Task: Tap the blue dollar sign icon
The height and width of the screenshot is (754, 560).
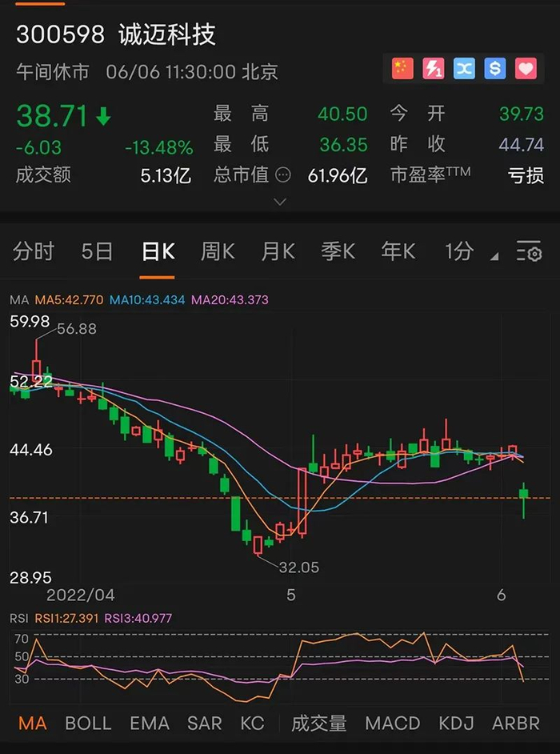Action: coord(494,69)
